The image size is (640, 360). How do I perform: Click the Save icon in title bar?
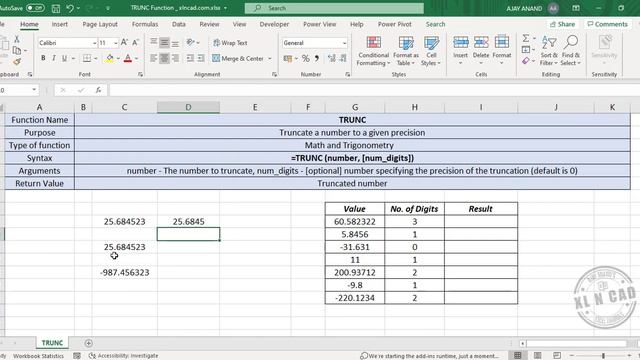(56, 8)
